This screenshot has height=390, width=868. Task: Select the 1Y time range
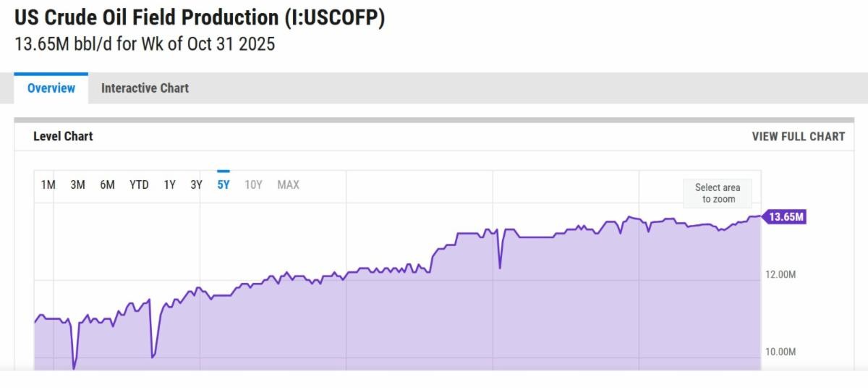click(x=169, y=185)
